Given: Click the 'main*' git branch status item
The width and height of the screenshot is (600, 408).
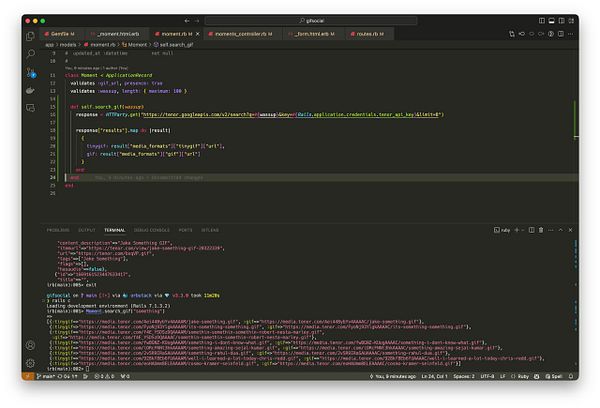Looking at the screenshot, I should [46, 376].
